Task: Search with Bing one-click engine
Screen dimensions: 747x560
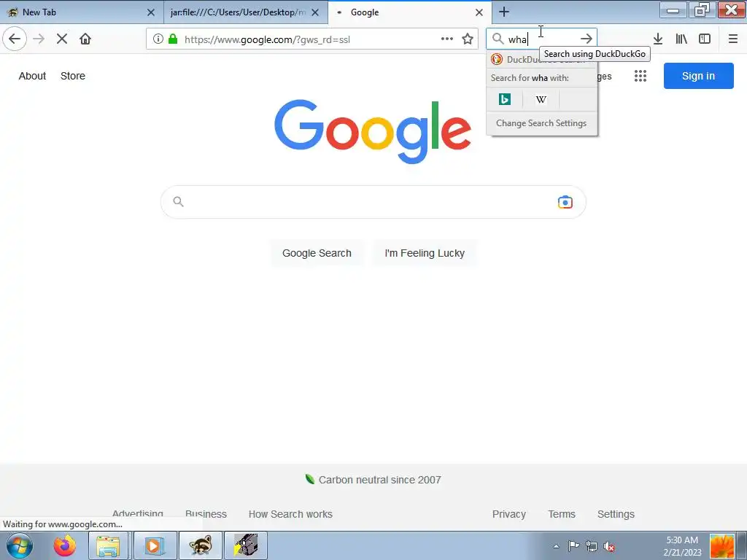Action: pyautogui.click(x=505, y=99)
